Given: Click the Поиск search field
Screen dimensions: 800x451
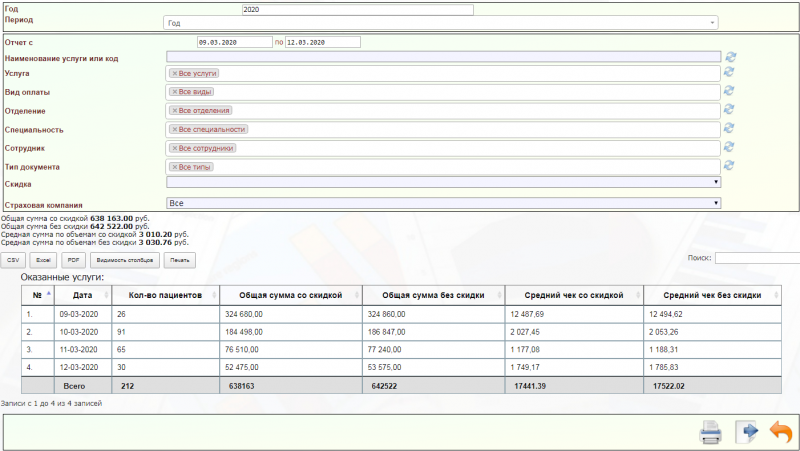Looking at the screenshot, I should (x=757, y=258).
